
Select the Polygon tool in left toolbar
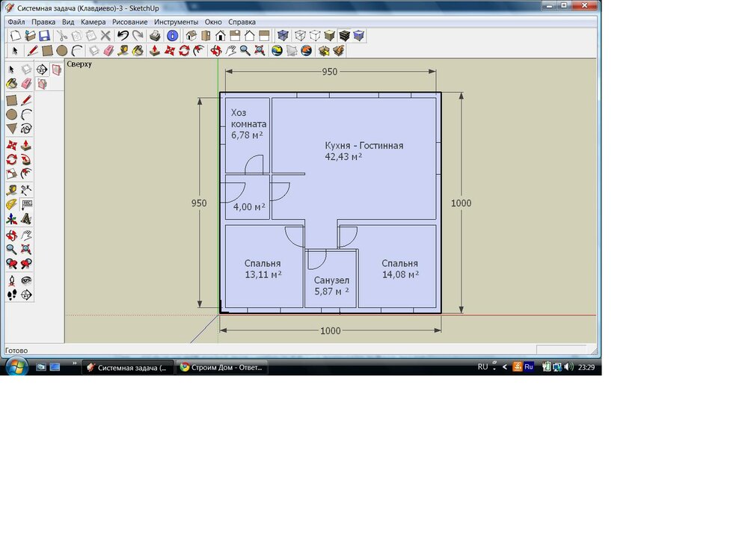tap(12, 129)
